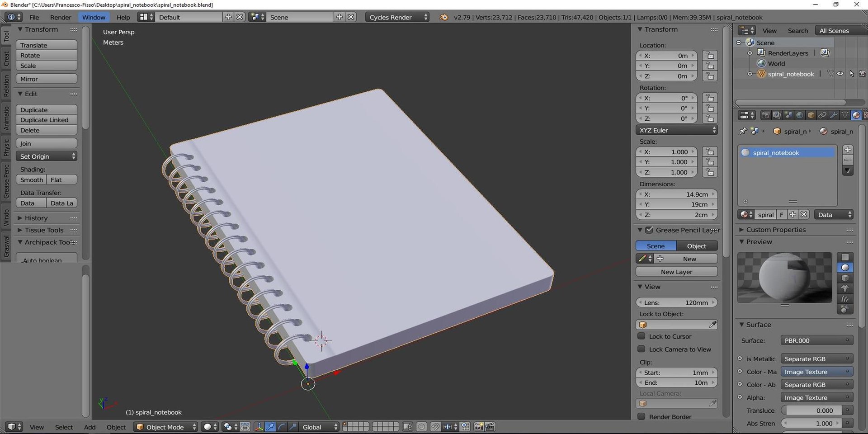
Task: Toggle snap magnet icon in viewport header
Action: (435, 427)
